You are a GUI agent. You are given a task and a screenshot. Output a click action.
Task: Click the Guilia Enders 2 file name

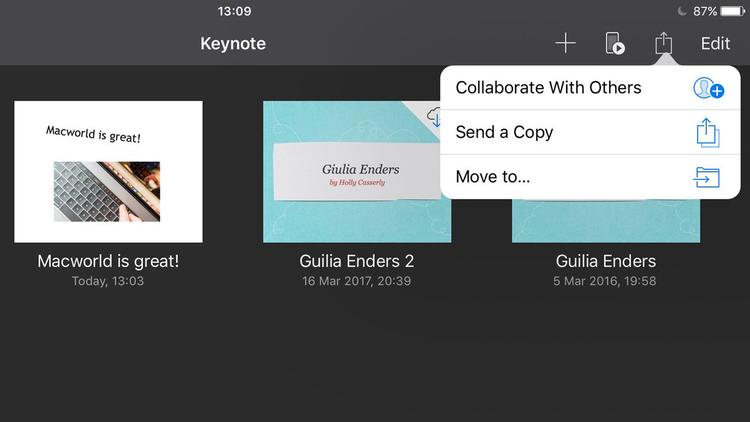coord(357,261)
